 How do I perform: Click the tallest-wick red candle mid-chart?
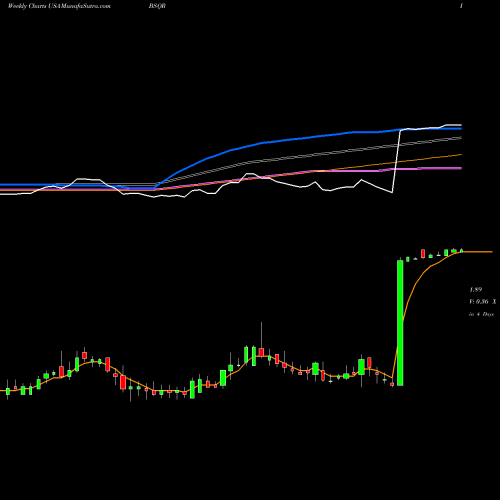click(x=261, y=352)
